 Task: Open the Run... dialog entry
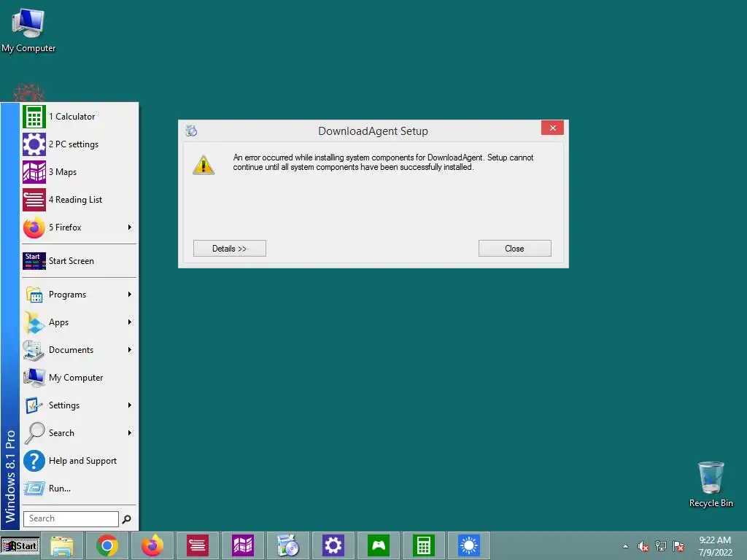pyautogui.click(x=79, y=488)
